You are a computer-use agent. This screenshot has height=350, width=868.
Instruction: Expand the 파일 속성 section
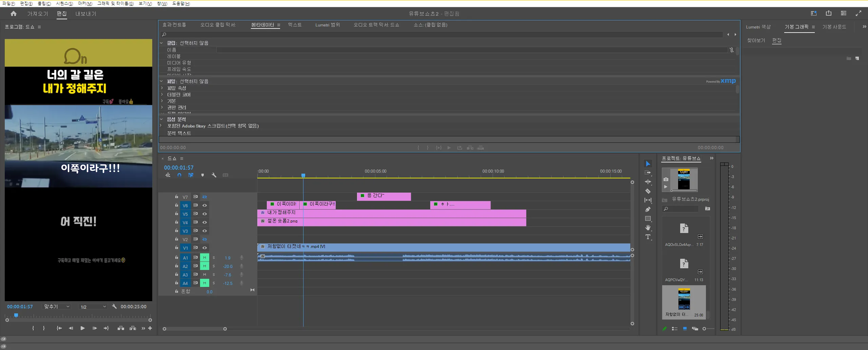[162, 88]
